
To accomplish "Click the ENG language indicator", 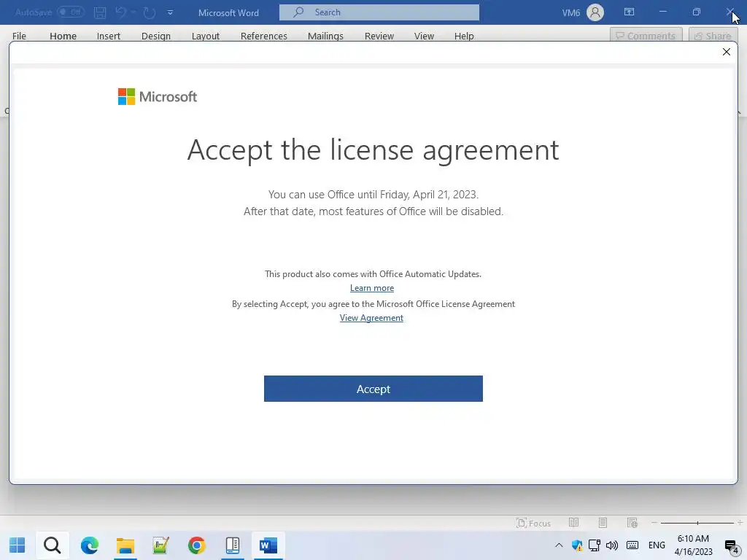I will [x=657, y=545].
